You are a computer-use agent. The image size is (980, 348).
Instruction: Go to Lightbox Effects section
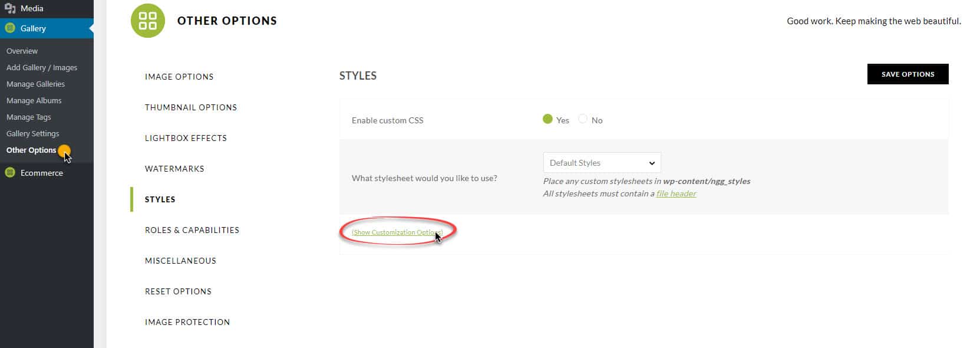pos(186,138)
